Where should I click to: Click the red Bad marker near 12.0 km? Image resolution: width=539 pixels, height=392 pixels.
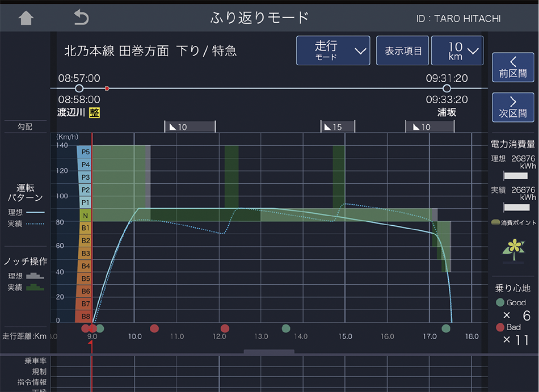pos(225,328)
